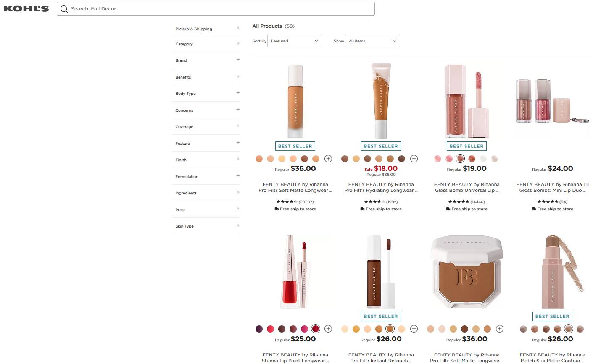View the 94 reviews rating
The width and height of the screenshot is (593, 364).
tap(552, 202)
